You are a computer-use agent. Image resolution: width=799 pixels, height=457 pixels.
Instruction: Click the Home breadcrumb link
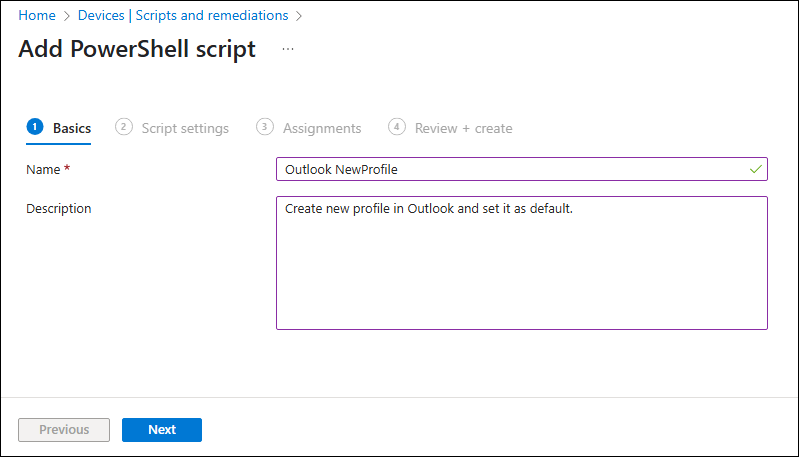pyautogui.click(x=37, y=16)
